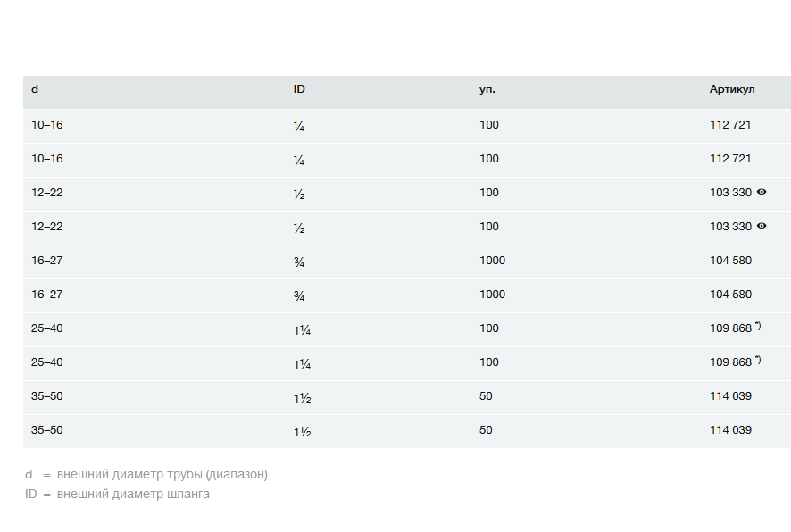Click the "Артикул" column header
The height and width of the screenshot is (532, 791).
pos(732,90)
